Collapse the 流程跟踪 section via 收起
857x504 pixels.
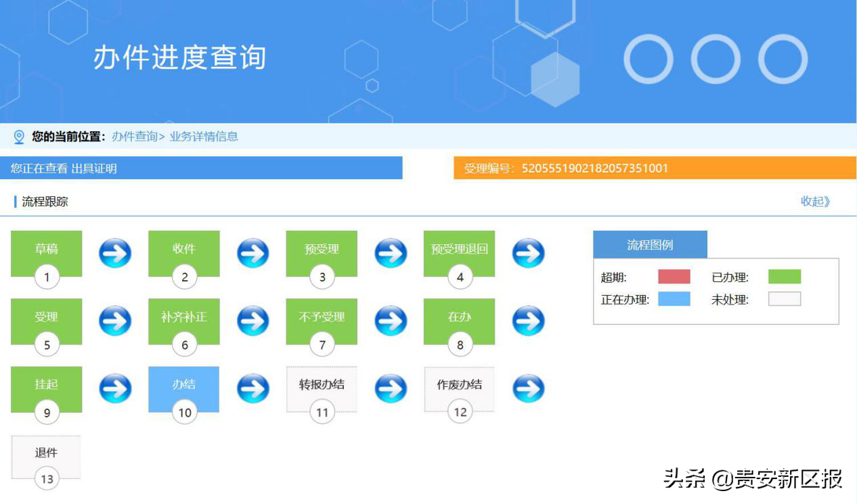pyautogui.click(x=815, y=202)
